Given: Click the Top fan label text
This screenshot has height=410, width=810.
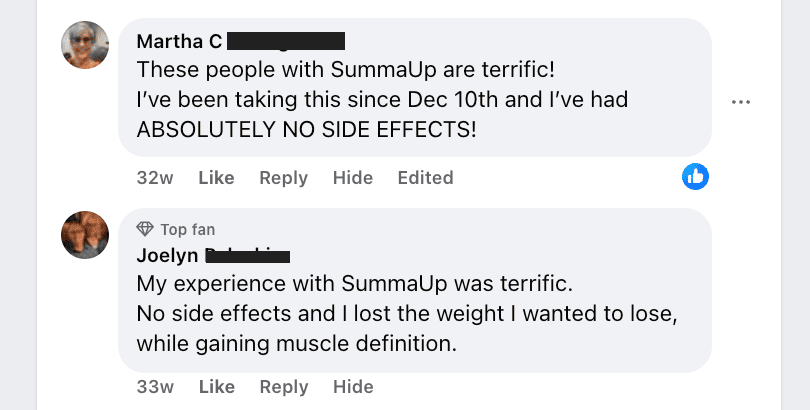Looking at the screenshot, I should point(188,230).
